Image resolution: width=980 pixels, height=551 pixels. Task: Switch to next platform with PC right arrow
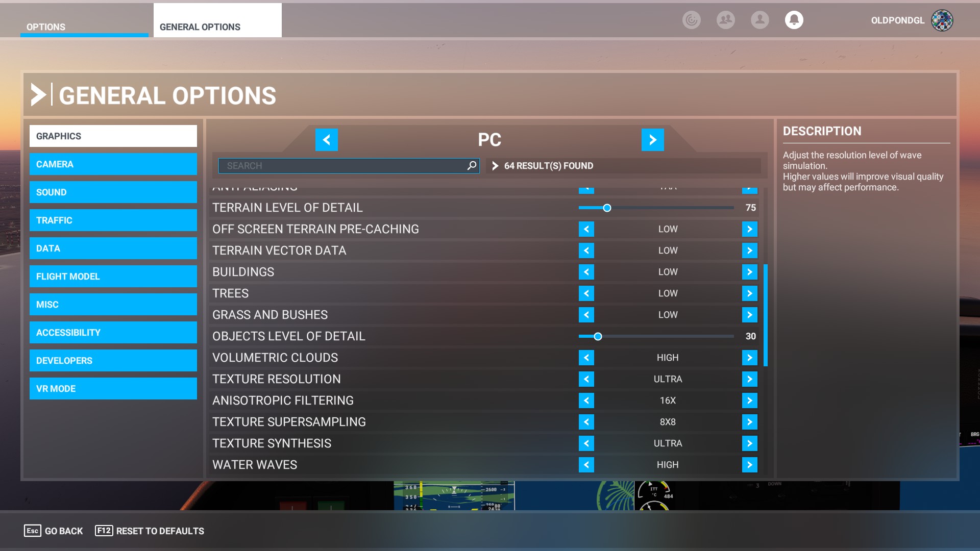(x=653, y=140)
